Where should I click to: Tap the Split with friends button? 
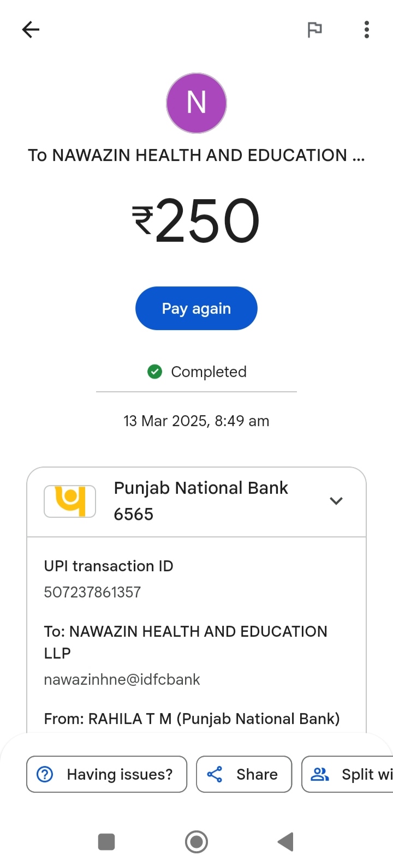point(349,774)
